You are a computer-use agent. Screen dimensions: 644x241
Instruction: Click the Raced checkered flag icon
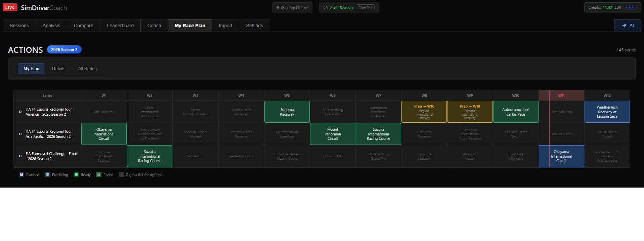pyautogui.click(x=99, y=174)
